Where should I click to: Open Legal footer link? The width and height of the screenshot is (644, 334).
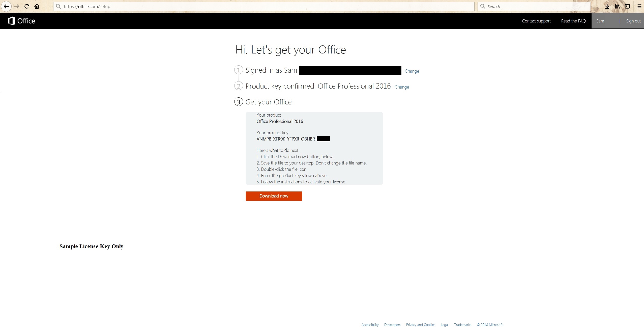point(445,325)
